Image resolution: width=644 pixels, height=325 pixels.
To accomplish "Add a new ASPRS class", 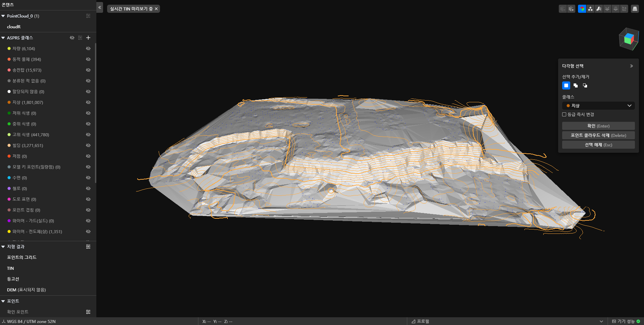I will point(88,38).
